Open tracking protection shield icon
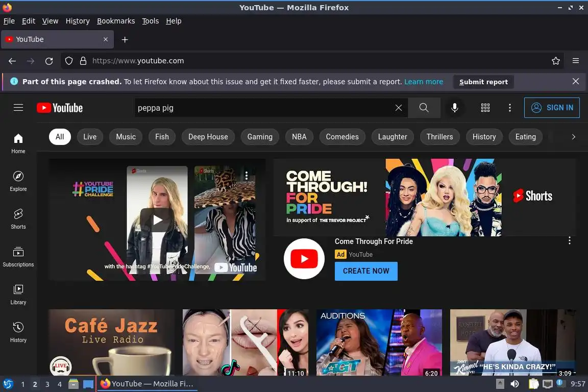Screen dimensions: 588x392 point(68,61)
